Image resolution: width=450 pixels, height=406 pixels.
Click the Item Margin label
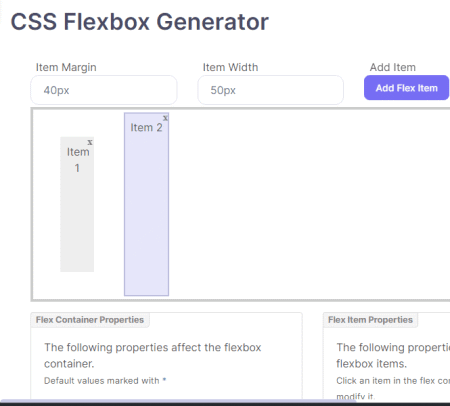[x=66, y=67]
